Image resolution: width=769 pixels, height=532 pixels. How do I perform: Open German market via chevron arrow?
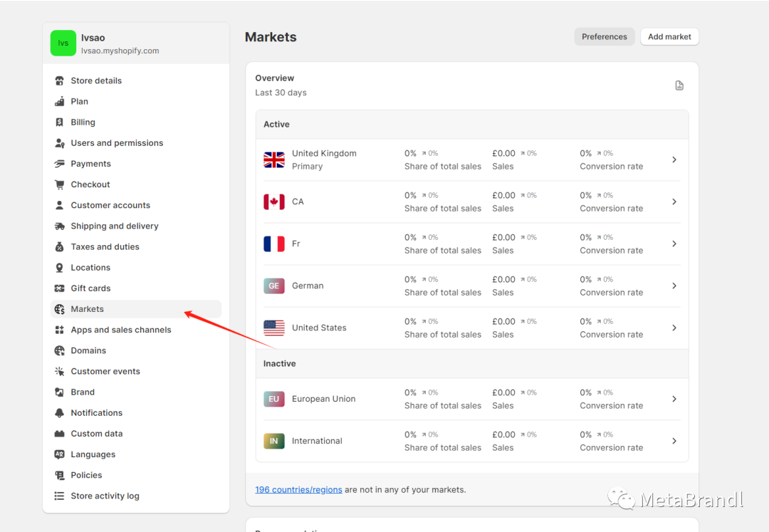674,286
